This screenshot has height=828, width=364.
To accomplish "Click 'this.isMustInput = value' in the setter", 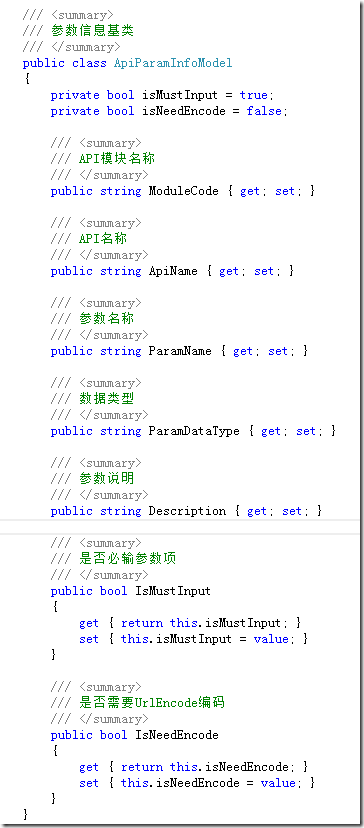I will click(204, 639).
